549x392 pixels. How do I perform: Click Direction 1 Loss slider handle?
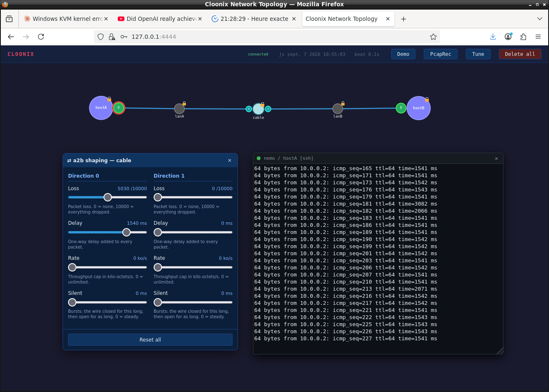click(158, 197)
